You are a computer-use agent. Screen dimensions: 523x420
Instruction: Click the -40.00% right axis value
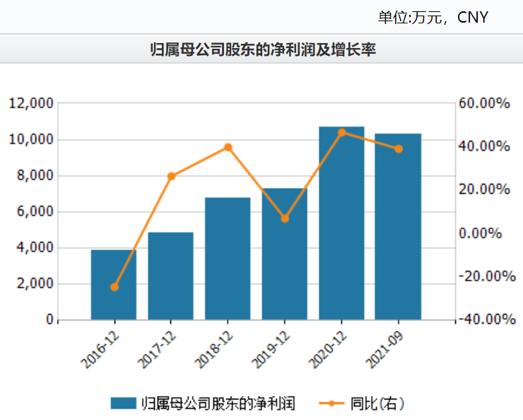click(x=488, y=320)
